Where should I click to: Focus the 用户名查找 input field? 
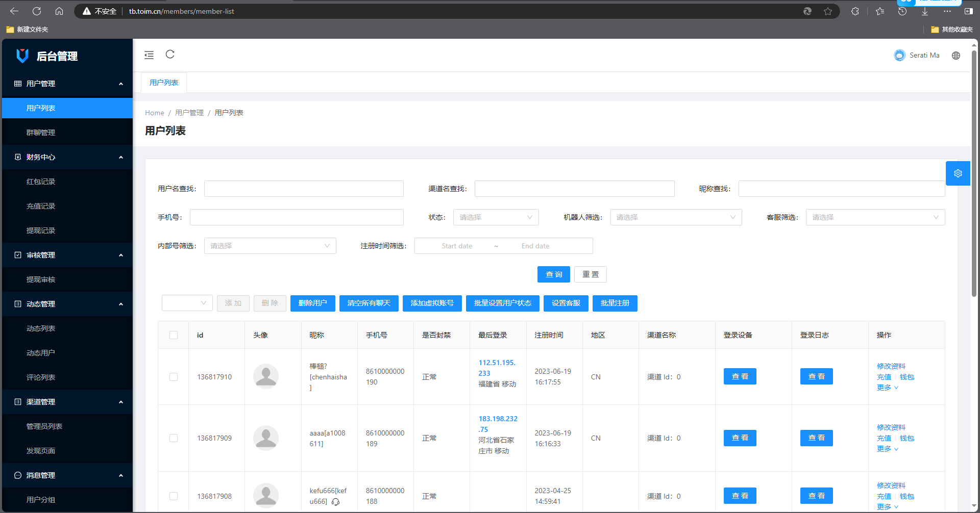click(304, 189)
